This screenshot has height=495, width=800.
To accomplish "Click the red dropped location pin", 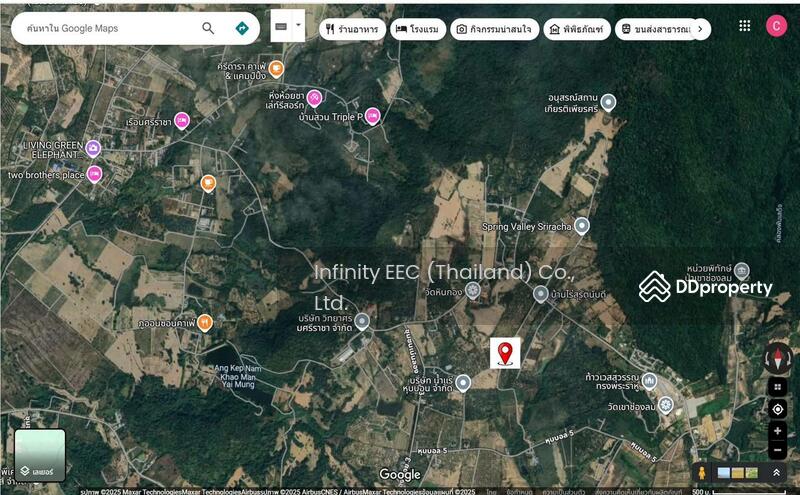I will point(505,353).
